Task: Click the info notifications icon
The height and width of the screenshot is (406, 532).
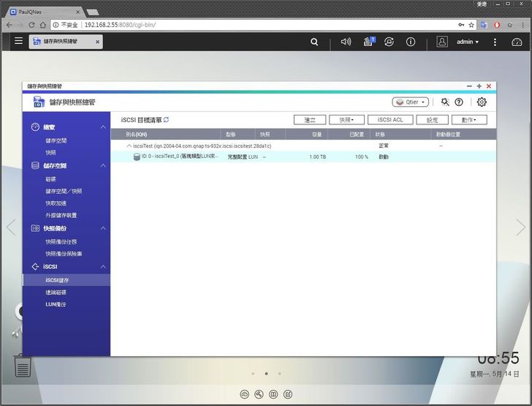Action: pyautogui.click(x=411, y=42)
